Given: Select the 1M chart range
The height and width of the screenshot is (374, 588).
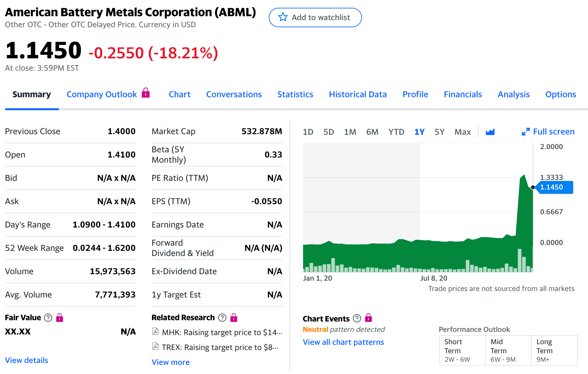Looking at the screenshot, I should [x=350, y=132].
